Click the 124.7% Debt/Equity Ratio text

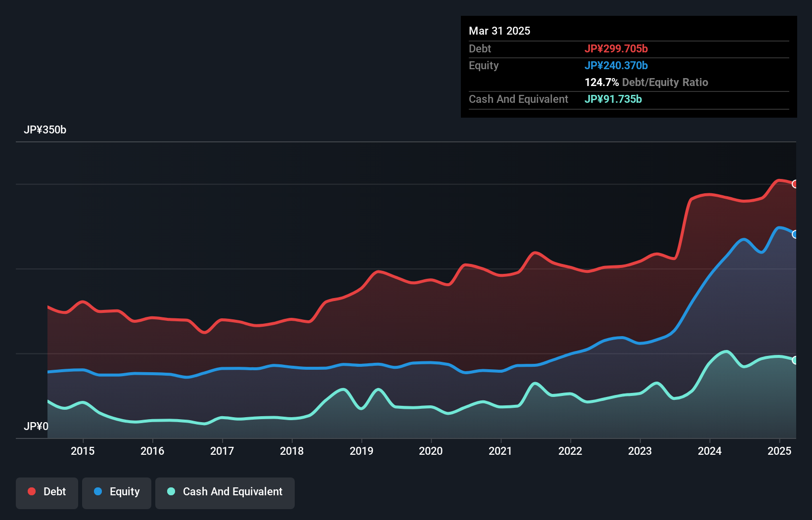pyautogui.click(x=646, y=82)
